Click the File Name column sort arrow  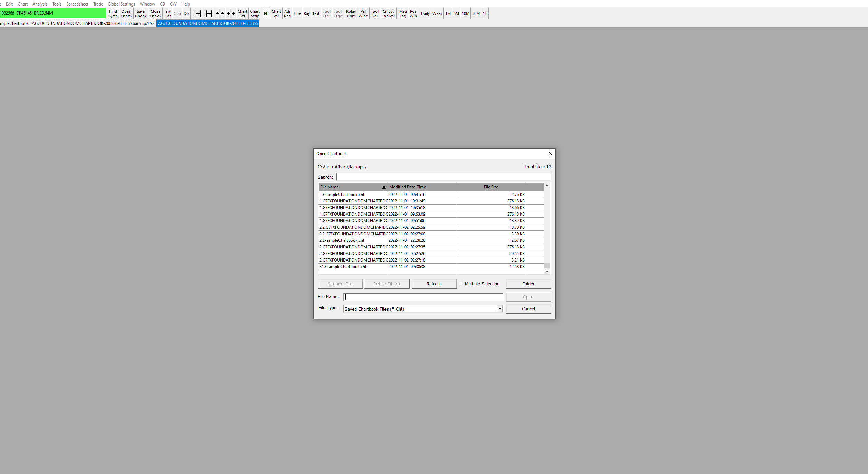pos(383,187)
